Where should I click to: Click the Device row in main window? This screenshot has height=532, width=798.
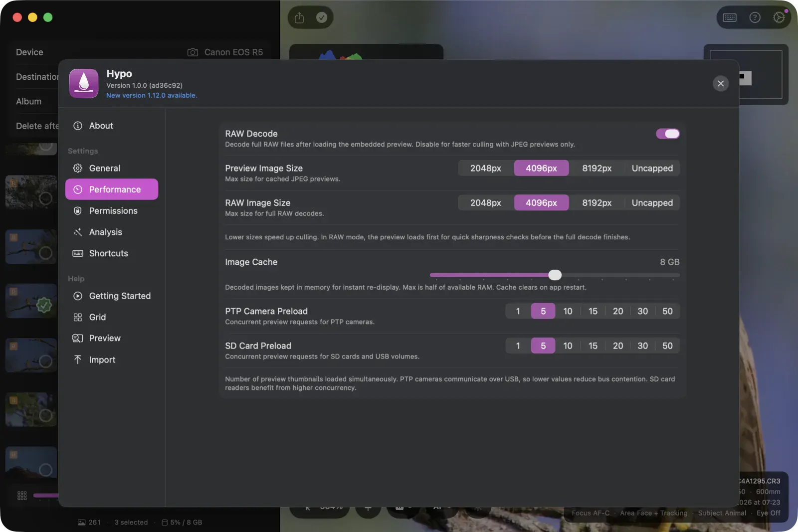140,52
